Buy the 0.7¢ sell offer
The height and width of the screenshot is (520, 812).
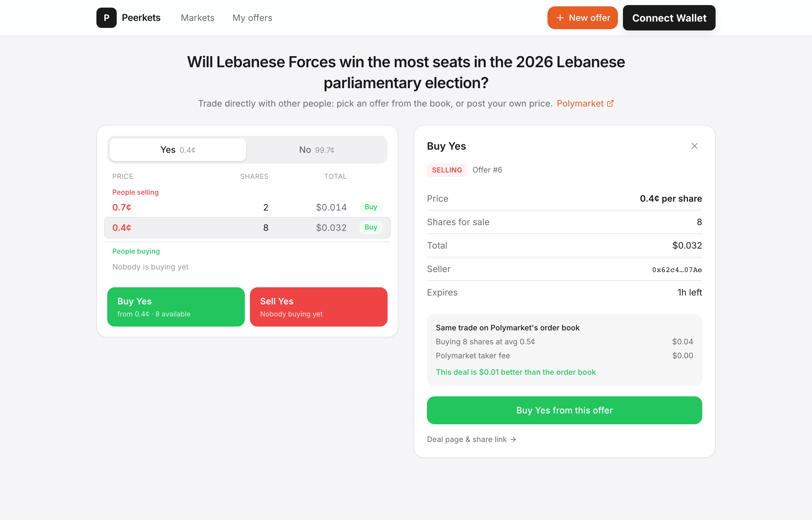pyautogui.click(x=371, y=207)
